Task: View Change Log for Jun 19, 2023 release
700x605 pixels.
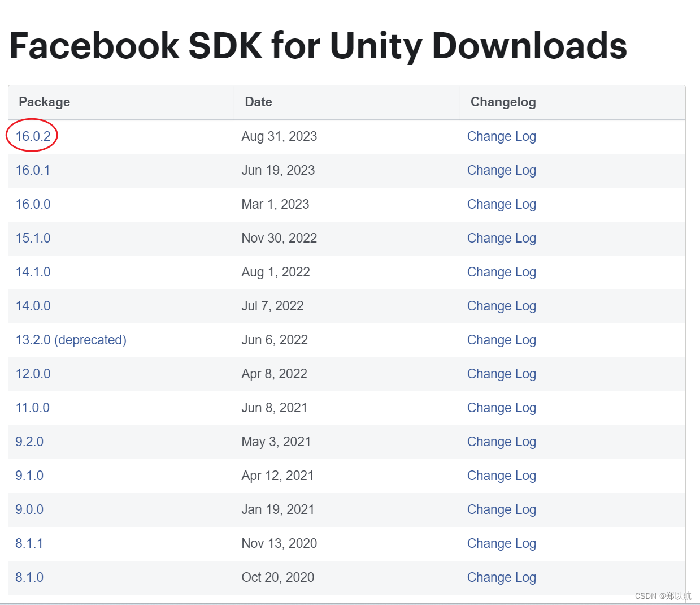Action: (502, 171)
